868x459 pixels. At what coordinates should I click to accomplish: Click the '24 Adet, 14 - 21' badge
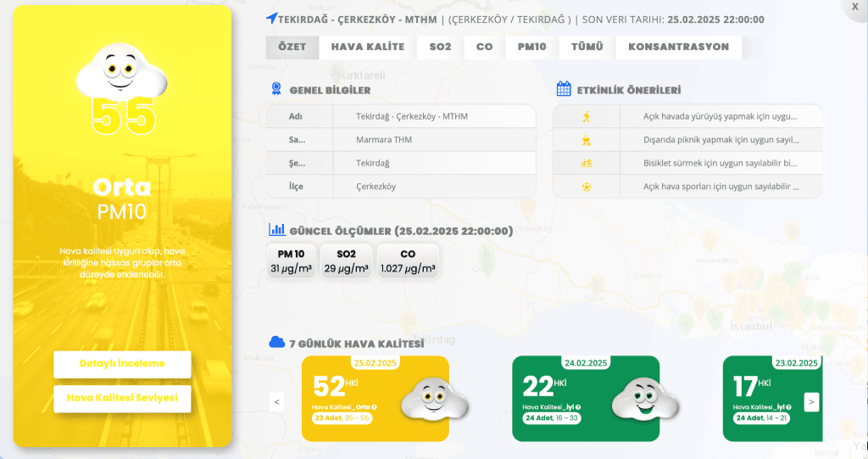(x=761, y=418)
